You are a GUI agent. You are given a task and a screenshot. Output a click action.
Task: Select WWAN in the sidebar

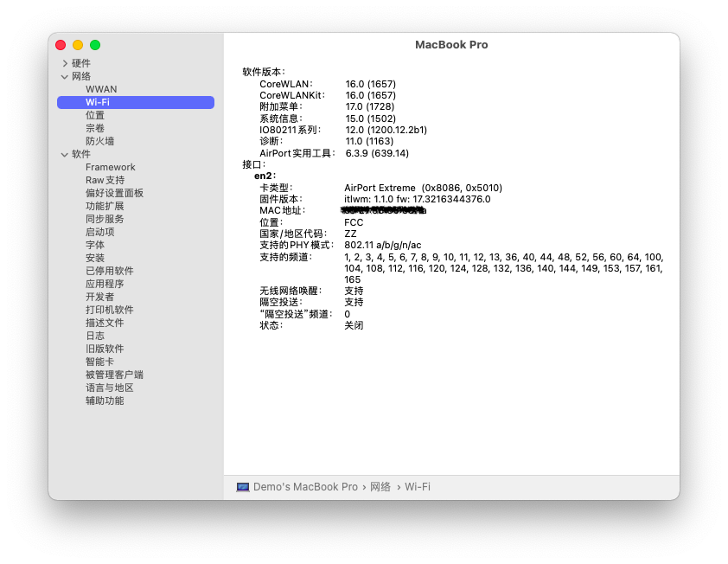pos(101,89)
